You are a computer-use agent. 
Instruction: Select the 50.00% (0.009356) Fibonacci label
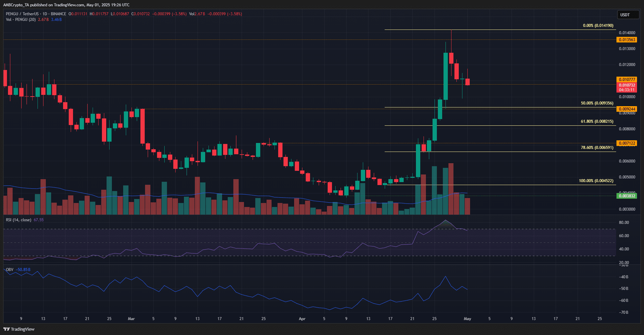click(597, 103)
